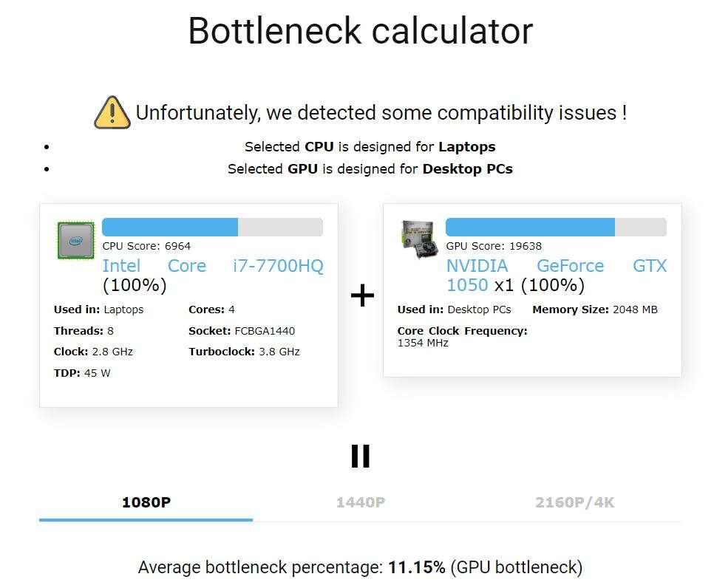Viewport: 714px width, 588px height.
Task: Click the Core Clock Frequency 1354 MHz value
Action: pyautogui.click(x=423, y=343)
